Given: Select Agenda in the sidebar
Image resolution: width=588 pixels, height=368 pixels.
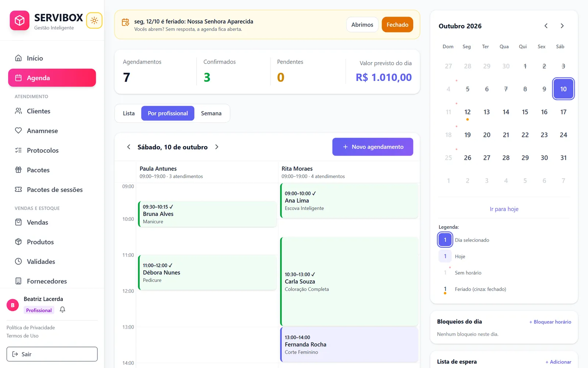Looking at the screenshot, I should click(52, 78).
